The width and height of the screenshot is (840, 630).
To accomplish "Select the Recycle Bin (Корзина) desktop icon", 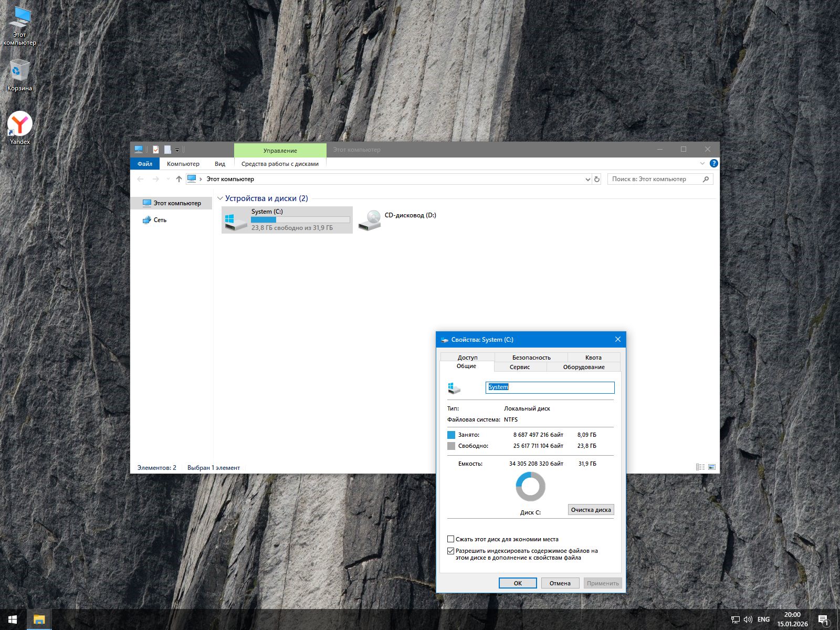I will [19, 71].
